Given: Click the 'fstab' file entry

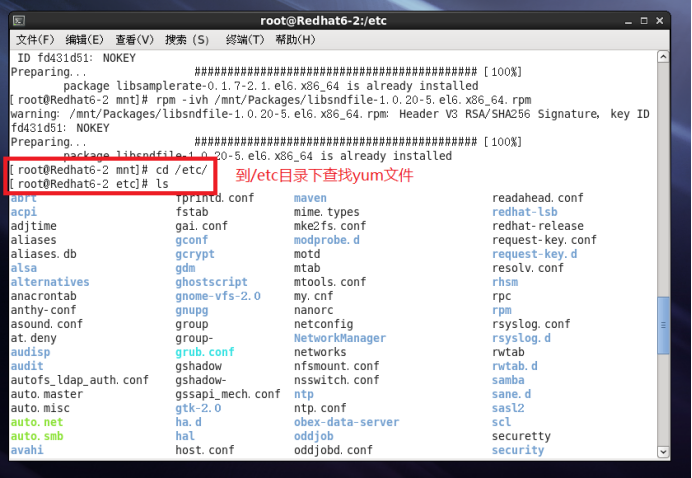Looking at the screenshot, I should click(x=192, y=212).
